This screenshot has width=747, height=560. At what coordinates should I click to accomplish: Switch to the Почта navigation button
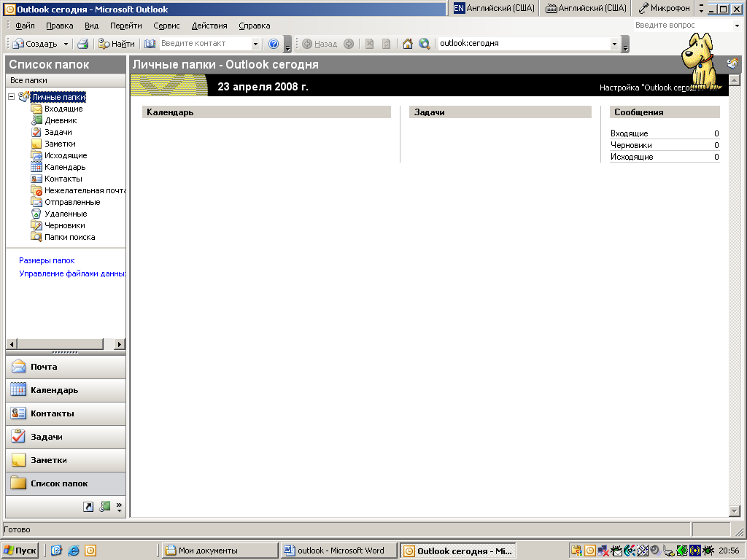click(x=66, y=367)
